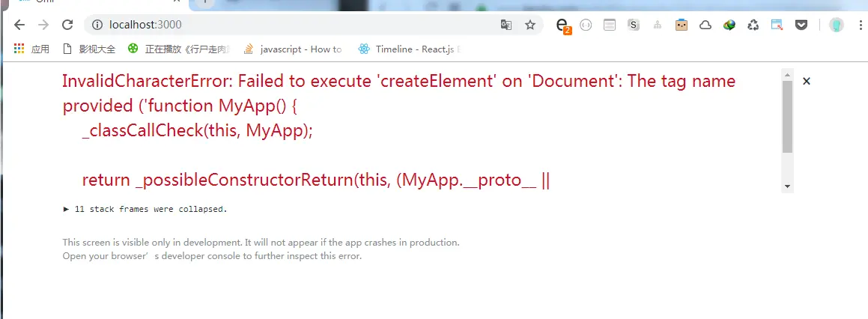Open the recycle arrows extension icon
The height and width of the screenshot is (319, 868).
[753, 25]
